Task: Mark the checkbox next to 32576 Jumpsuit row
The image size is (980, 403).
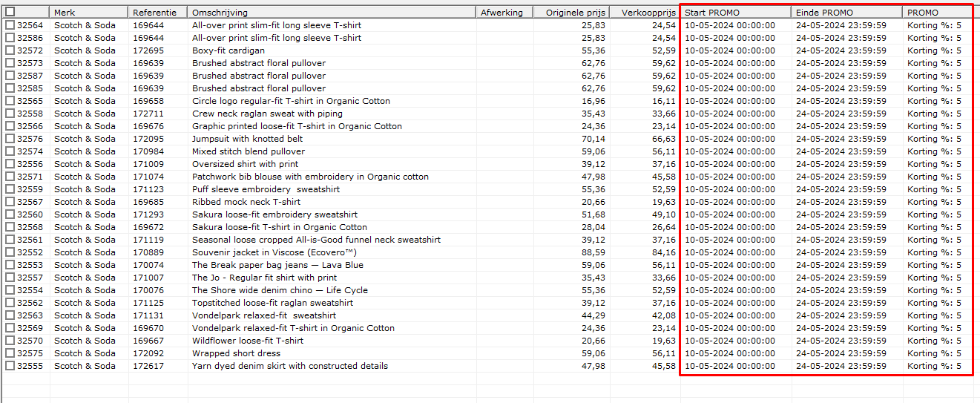Action: pyautogui.click(x=10, y=139)
